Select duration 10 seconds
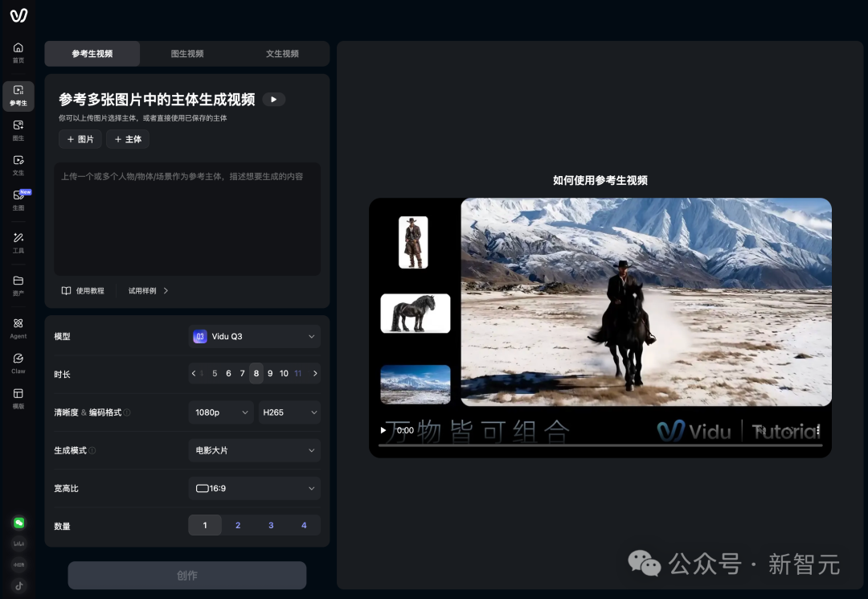The width and height of the screenshot is (868, 599). click(284, 373)
